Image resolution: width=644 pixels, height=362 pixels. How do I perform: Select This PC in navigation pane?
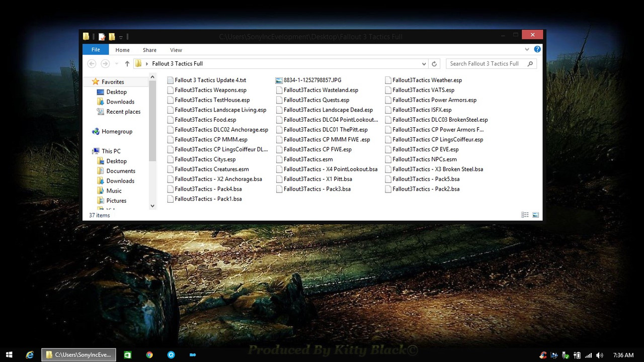tap(111, 151)
